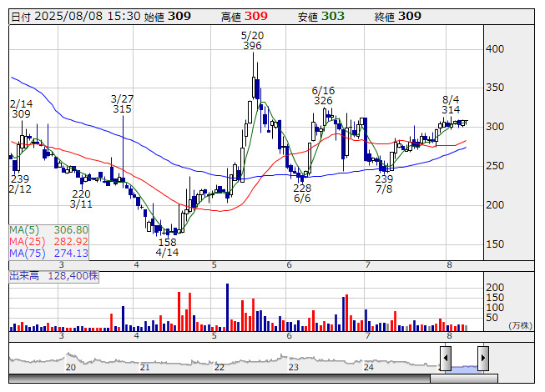Image resolution: width=545 pixels, height=392 pixels.
Task: Click the tallest blue volume bar in early May
Action: point(227,307)
